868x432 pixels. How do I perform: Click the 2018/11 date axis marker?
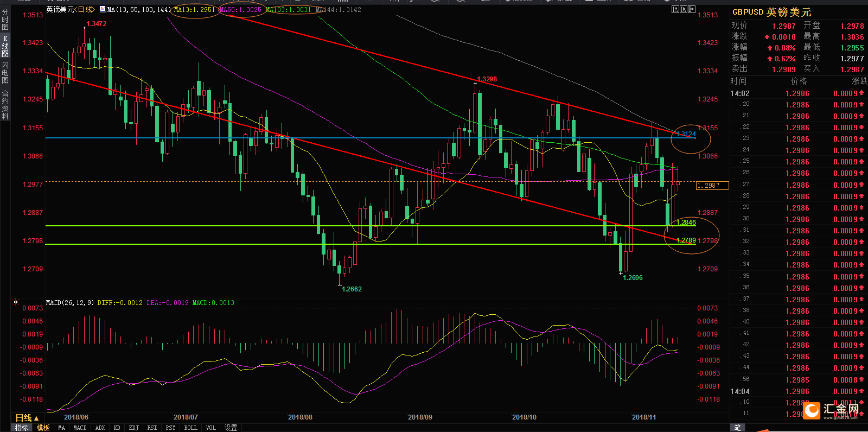[x=644, y=417]
